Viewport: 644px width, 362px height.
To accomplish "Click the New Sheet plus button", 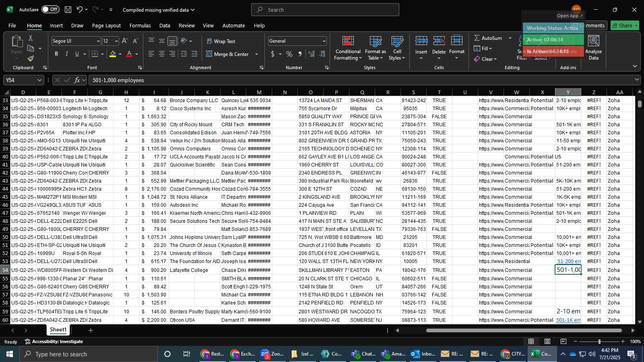I will (91, 330).
